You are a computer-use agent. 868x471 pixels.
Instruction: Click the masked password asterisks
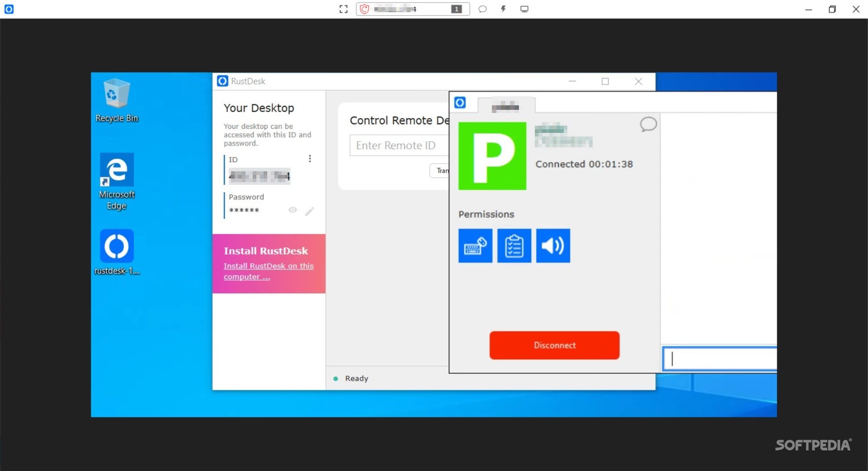click(244, 210)
